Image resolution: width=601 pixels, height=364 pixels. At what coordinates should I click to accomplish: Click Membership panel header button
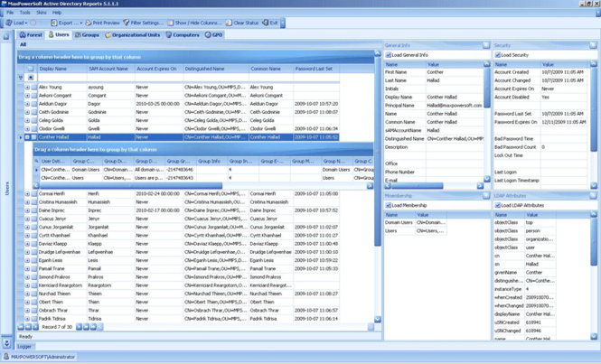pyautogui.click(x=486, y=196)
